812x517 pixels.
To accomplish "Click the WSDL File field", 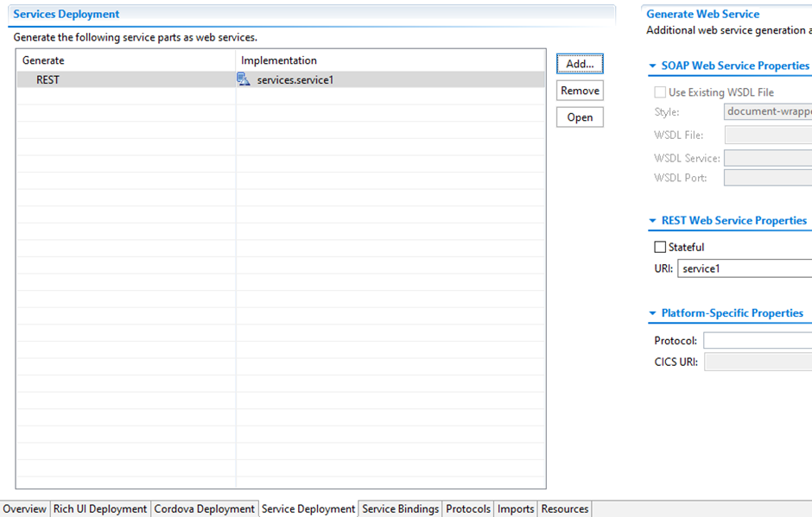I will pos(768,135).
